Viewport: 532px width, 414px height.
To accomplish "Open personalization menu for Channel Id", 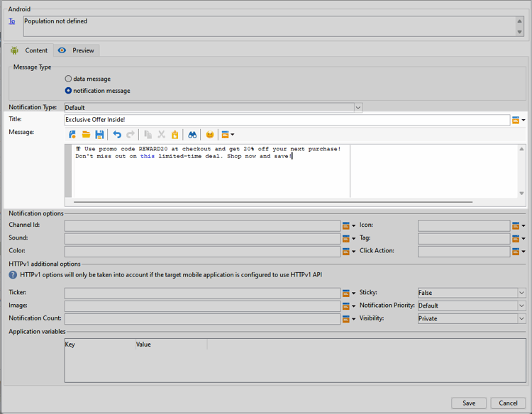I will pyautogui.click(x=349, y=225).
